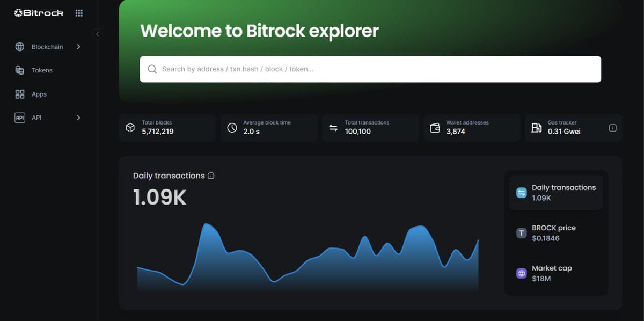Click the 5,712,219 total blocks value
This screenshot has width=644, height=321.
(158, 132)
